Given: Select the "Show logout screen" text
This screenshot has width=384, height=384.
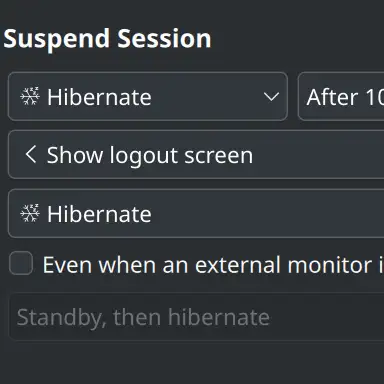Looking at the screenshot, I should click(x=150, y=155).
